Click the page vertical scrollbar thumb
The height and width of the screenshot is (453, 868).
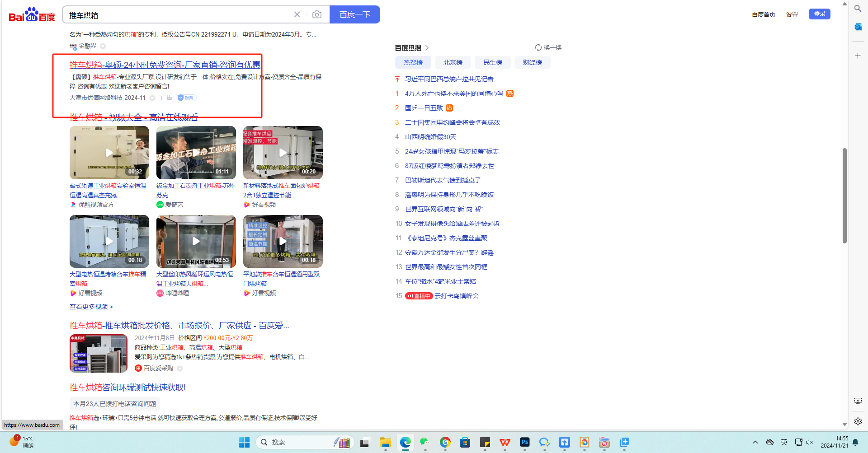[x=844, y=195]
